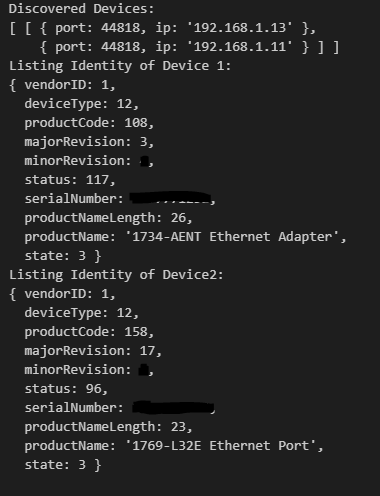380x496 pixels.
Task: Click the redacted serialNumber of Device 1
Action: (x=170, y=198)
